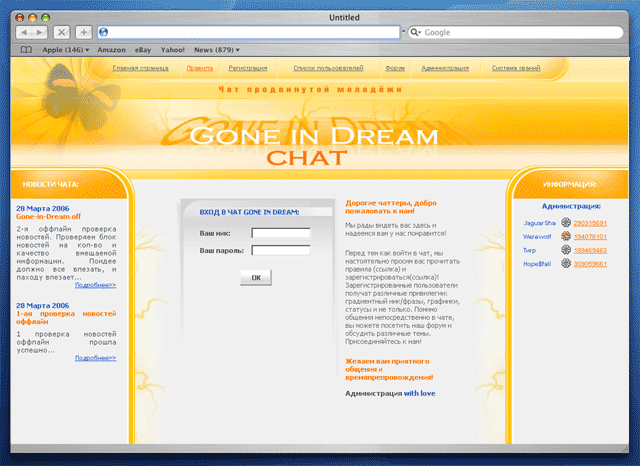The height and width of the screenshot is (466, 640).
Task: Click ICQ flower icon next to Jaguar Sha
Action: click(566, 222)
